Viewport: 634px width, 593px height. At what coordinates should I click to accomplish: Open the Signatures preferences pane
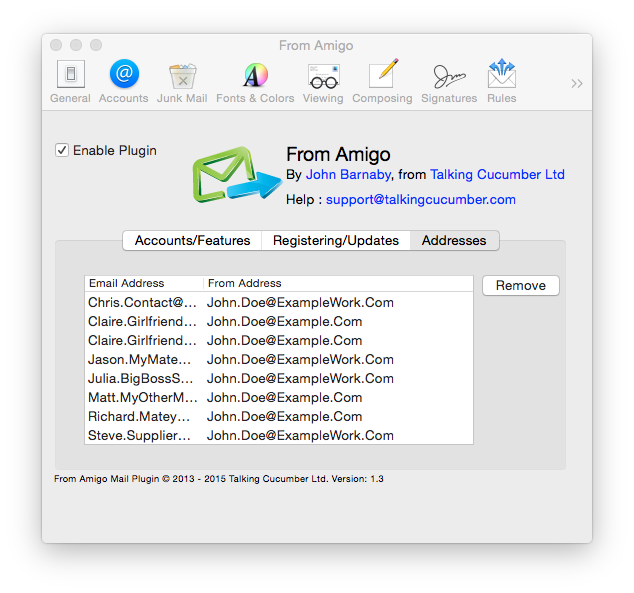[449, 82]
